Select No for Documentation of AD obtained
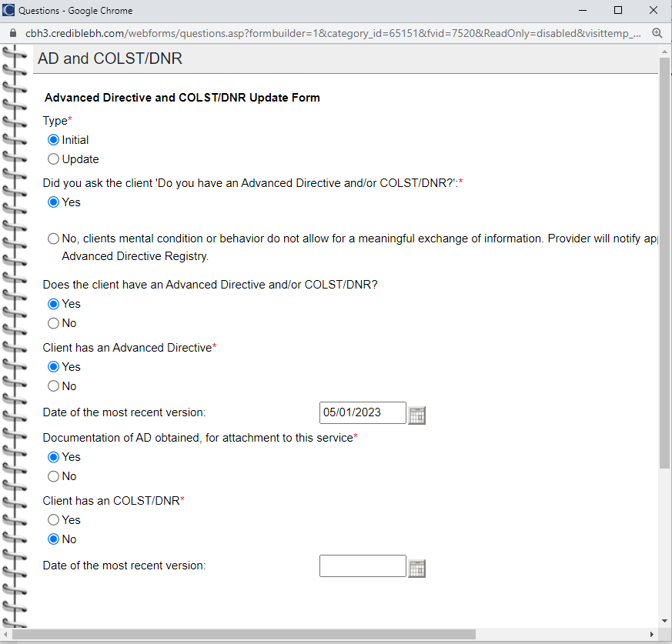This screenshot has height=644, width=672. click(x=53, y=476)
